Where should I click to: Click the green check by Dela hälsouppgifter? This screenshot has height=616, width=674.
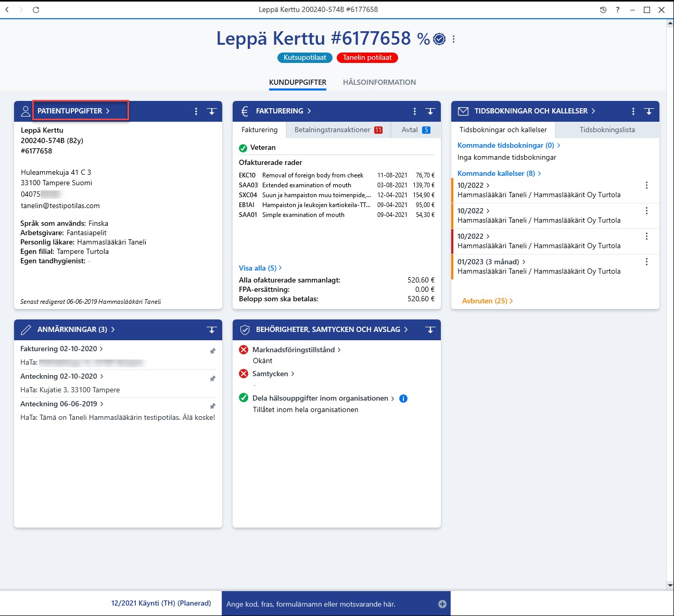[x=244, y=398]
